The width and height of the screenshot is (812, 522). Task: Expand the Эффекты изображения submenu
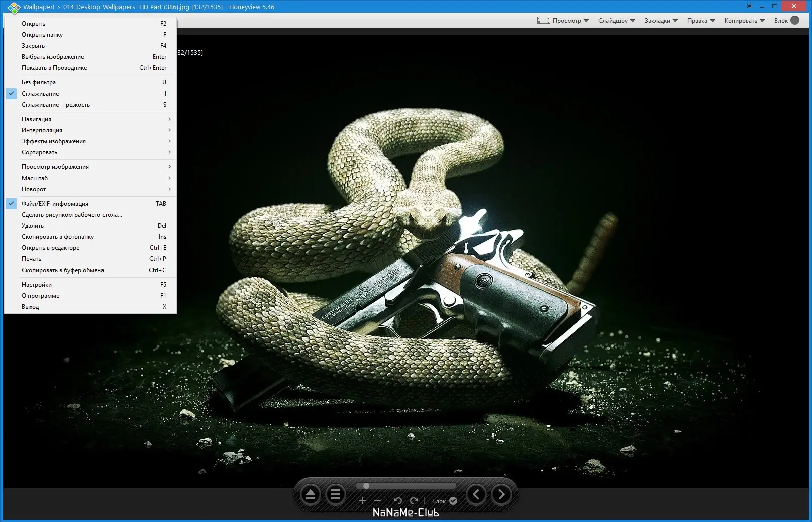(x=90, y=141)
